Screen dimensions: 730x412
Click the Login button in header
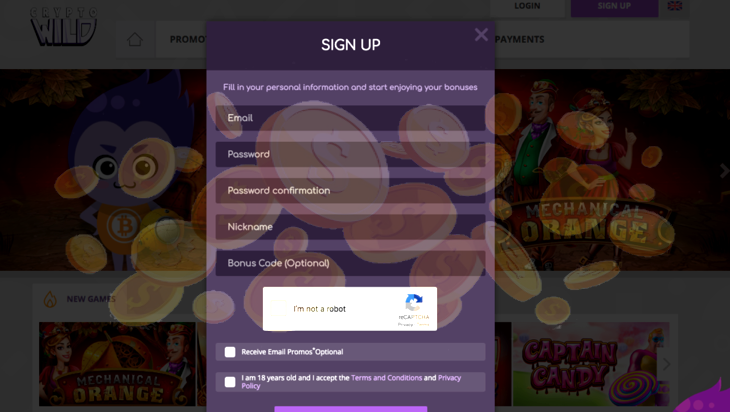pyautogui.click(x=527, y=6)
